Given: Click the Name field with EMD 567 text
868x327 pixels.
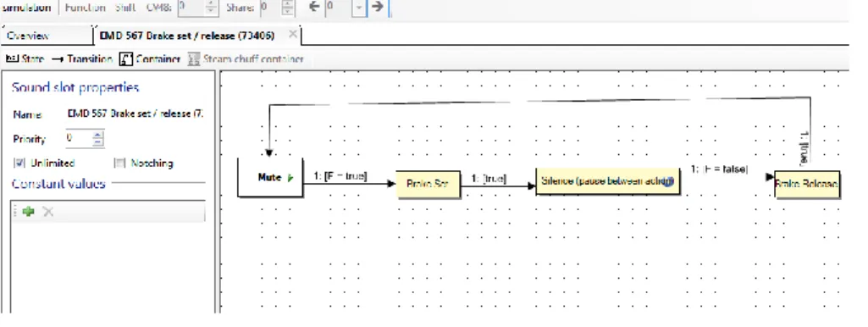Looking at the screenshot, I should click(x=135, y=114).
